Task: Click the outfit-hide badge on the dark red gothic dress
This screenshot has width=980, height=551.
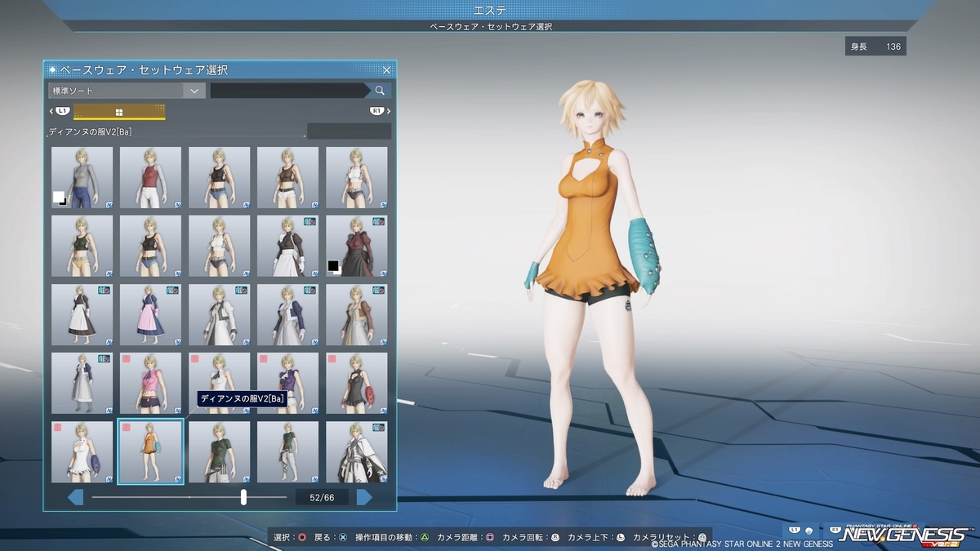Action: [x=379, y=221]
